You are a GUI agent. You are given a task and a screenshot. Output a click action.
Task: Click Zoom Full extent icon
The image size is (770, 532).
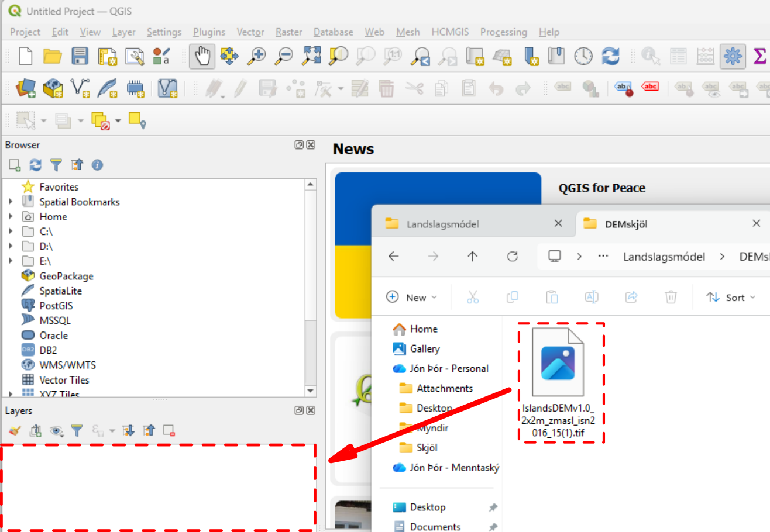(x=311, y=56)
